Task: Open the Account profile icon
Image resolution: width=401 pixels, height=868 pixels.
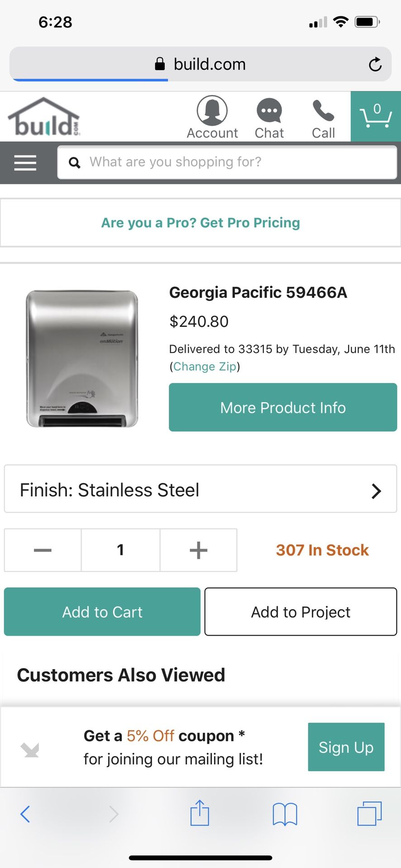Action: [212, 111]
